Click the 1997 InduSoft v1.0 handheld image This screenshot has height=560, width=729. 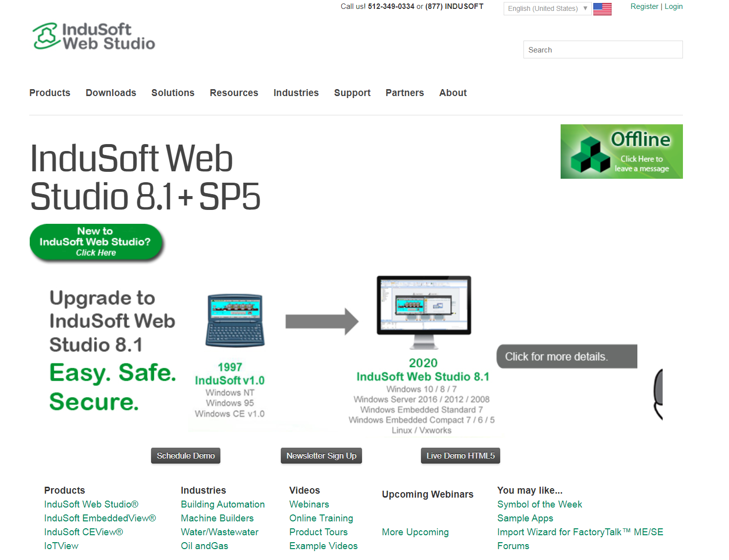click(235, 320)
